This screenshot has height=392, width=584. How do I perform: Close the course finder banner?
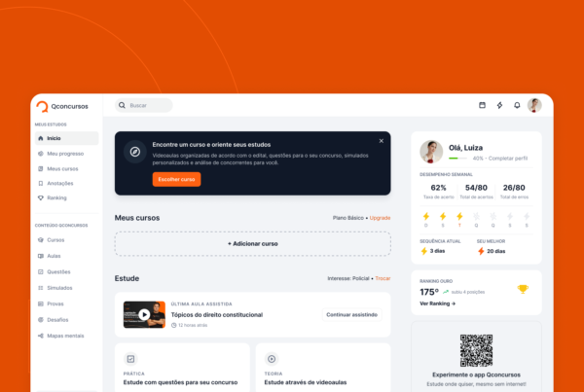(381, 141)
